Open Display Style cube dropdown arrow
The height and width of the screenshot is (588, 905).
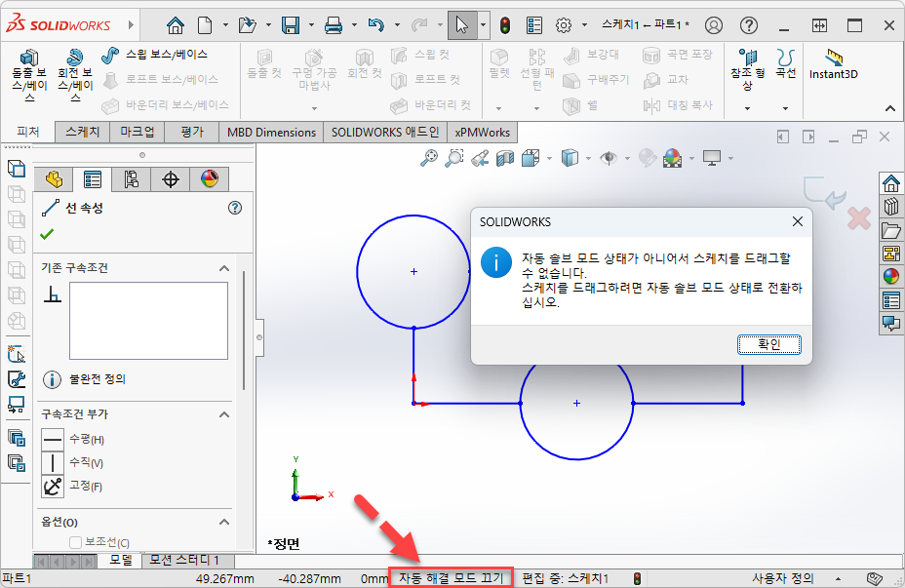pos(588,158)
